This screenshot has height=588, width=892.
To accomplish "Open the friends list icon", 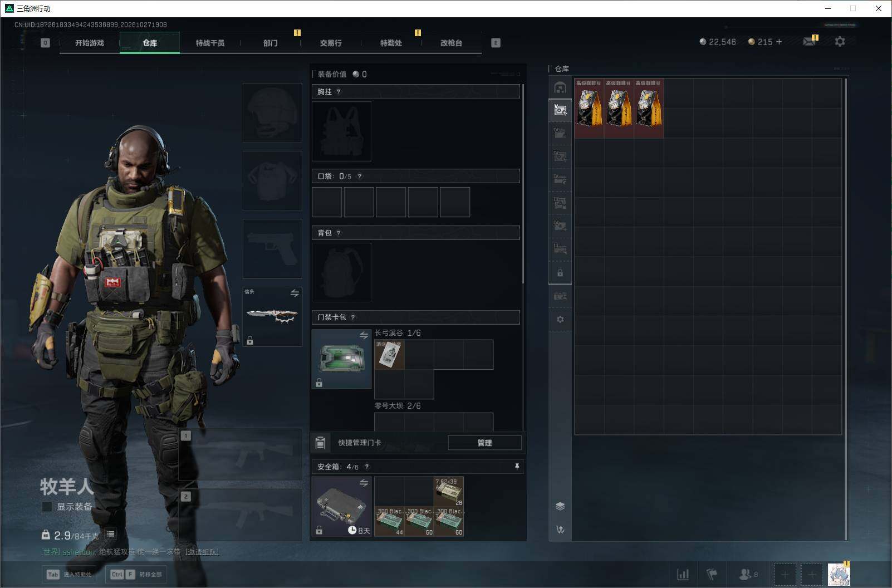I will coord(748,574).
